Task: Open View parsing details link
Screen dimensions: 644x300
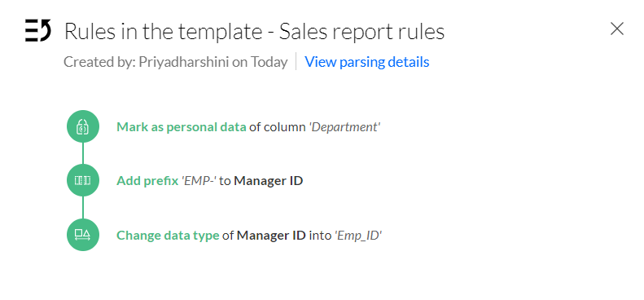Action: pyautogui.click(x=366, y=62)
